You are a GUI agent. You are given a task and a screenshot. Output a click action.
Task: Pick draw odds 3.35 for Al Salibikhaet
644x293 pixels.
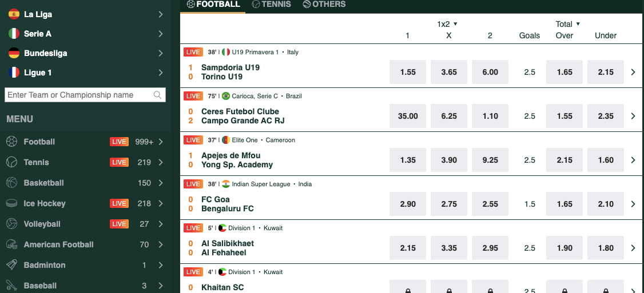[449, 248]
